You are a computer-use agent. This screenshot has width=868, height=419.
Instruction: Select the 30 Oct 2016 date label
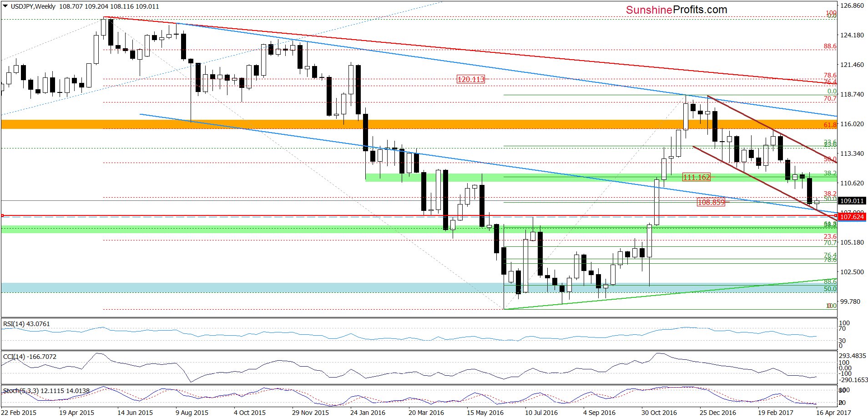coord(659,413)
